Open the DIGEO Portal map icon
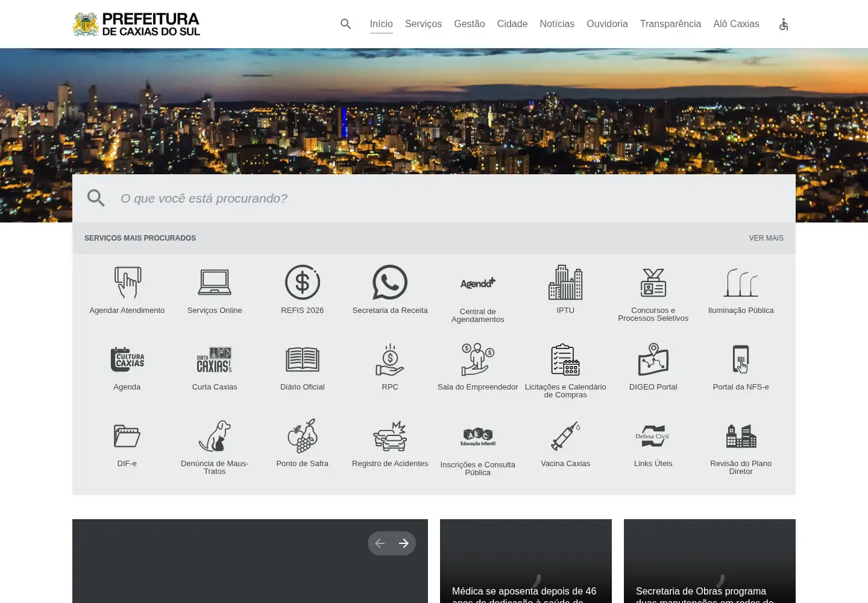This screenshot has width=868, height=603. tap(653, 359)
